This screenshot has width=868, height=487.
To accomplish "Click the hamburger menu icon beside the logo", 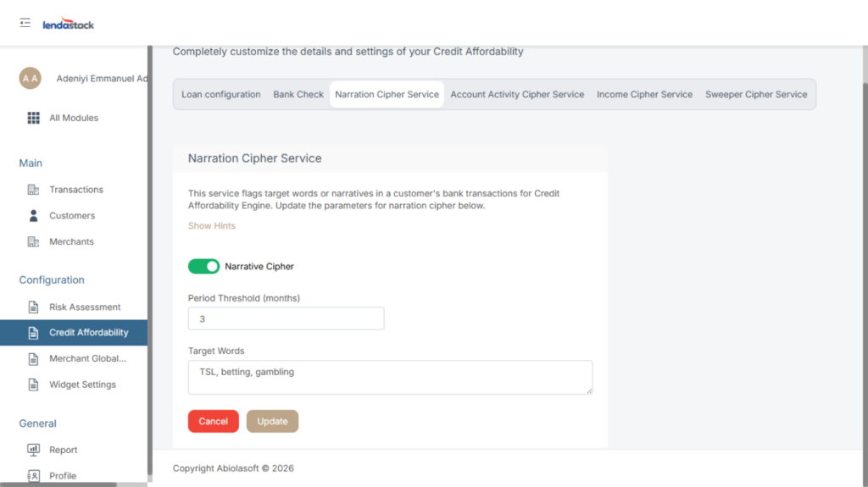I will [x=25, y=23].
